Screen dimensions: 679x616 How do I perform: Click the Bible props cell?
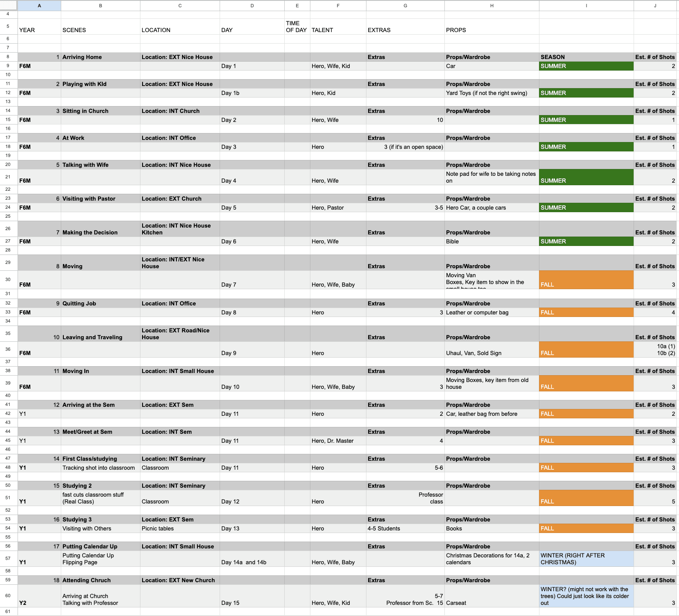click(x=491, y=241)
